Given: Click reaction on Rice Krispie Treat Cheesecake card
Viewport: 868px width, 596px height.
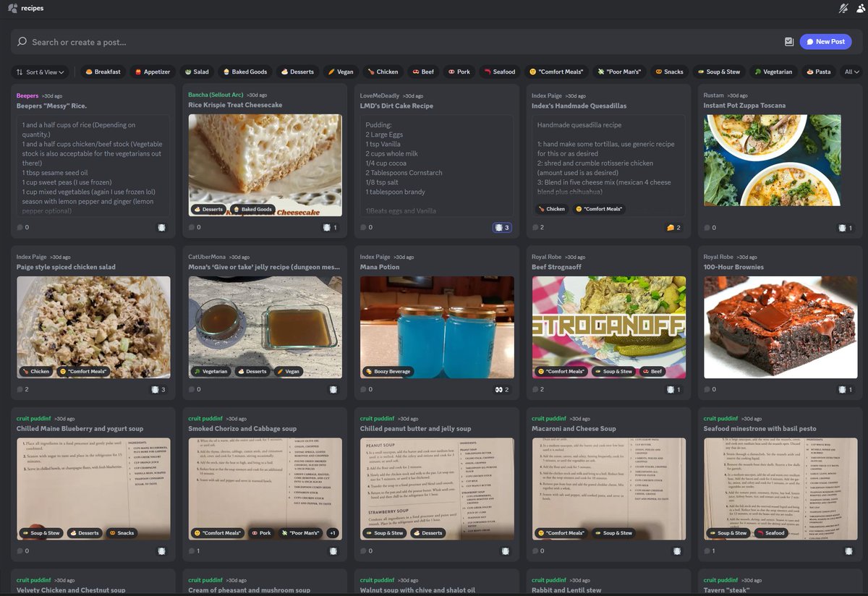Looking at the screenshot, I should (331, 227).
